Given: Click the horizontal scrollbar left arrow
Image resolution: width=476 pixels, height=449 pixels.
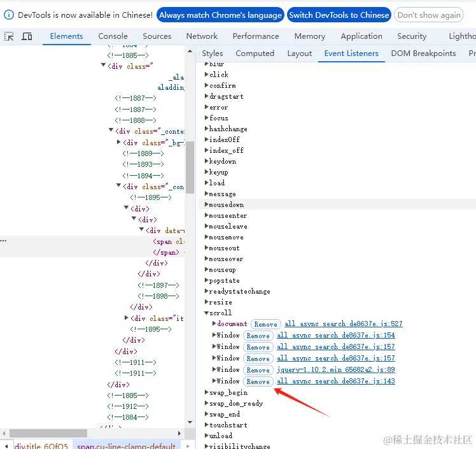Looking at the screenshot, I should [4, 433].
